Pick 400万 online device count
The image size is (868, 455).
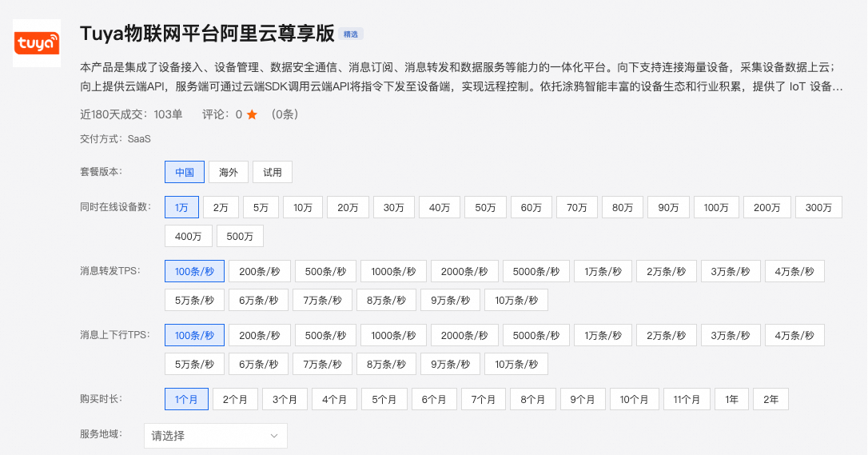click(x=188, y=237)
